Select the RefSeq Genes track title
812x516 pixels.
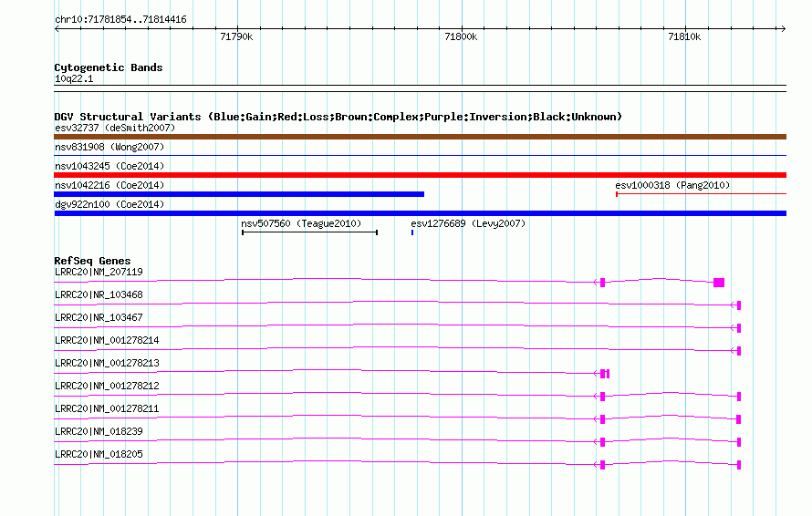(92, 261)
